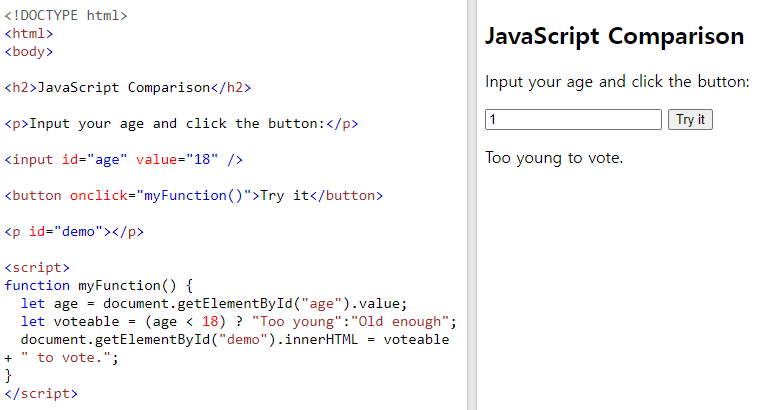Click the <h2>JavaScript Comparison</h2> code line
The width and height of the screenshot is (770, 410).
point(128,87)
